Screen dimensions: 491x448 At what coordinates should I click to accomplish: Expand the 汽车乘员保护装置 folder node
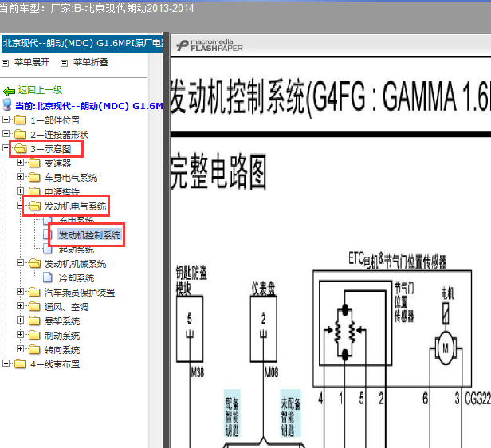tap(20, 292)
